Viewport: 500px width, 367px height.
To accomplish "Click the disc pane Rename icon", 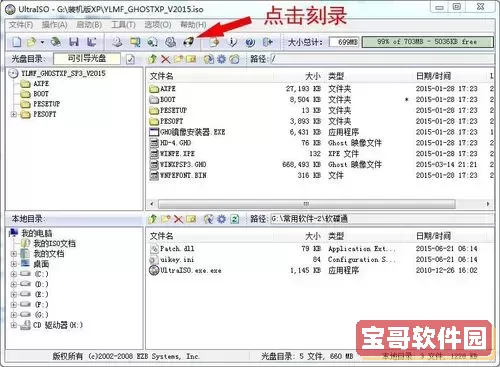I will 191,59.
